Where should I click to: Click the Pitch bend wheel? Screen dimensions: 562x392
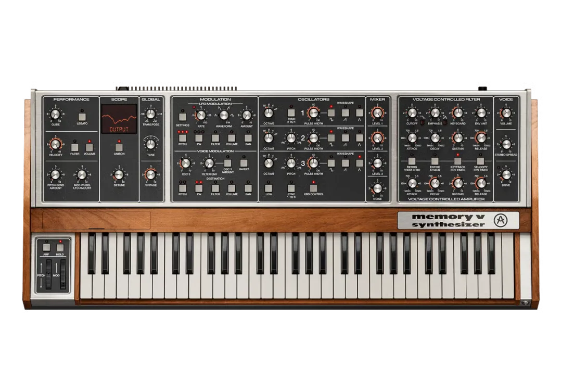(48, 275)
